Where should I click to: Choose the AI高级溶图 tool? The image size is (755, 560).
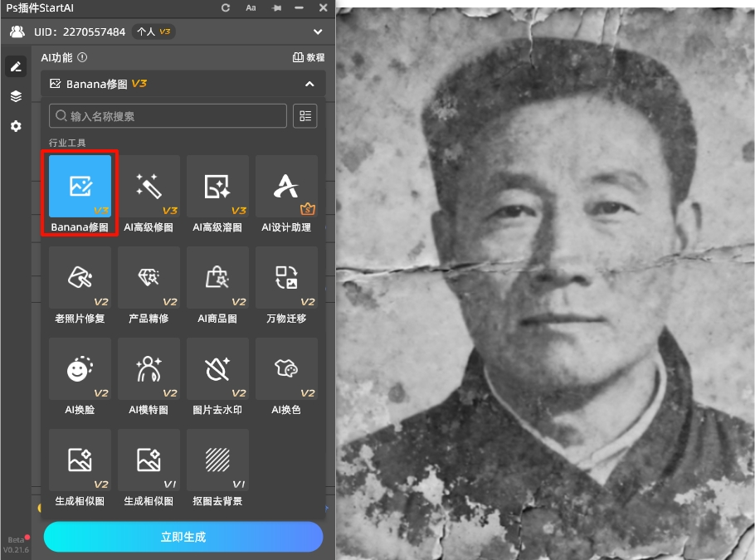(217, 192)
